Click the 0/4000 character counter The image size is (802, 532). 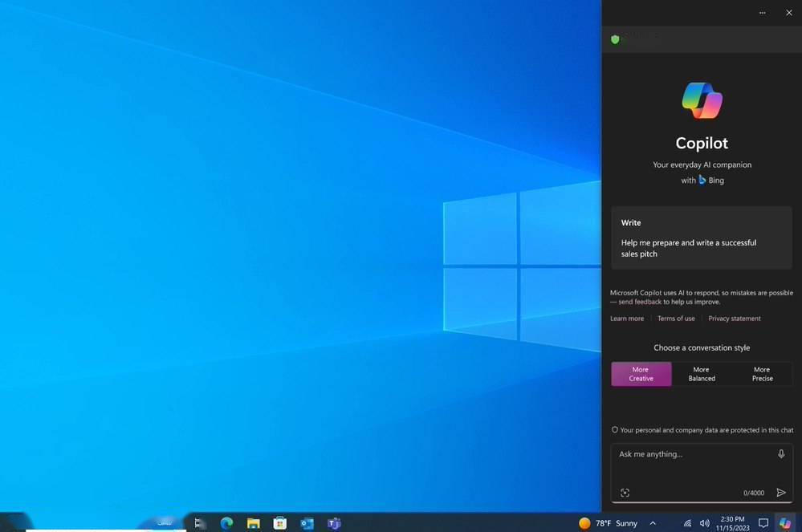[753, 493]
